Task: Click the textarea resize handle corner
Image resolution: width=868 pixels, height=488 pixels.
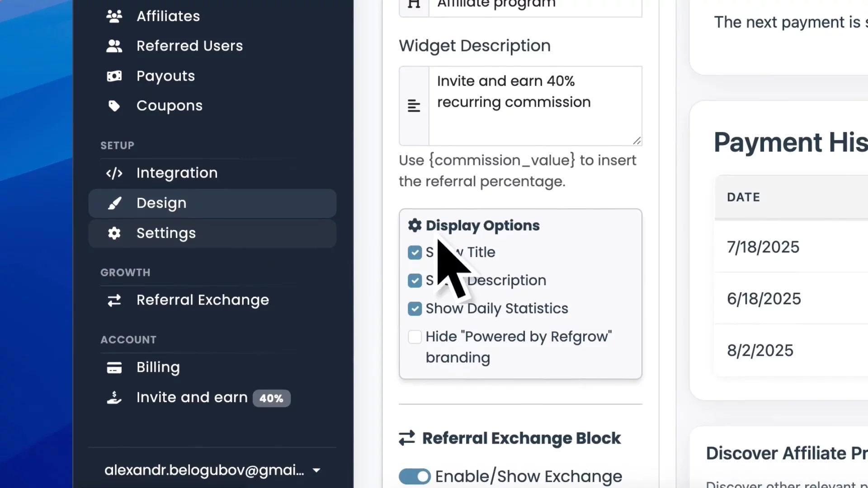Action: click(x=637, y=141)
